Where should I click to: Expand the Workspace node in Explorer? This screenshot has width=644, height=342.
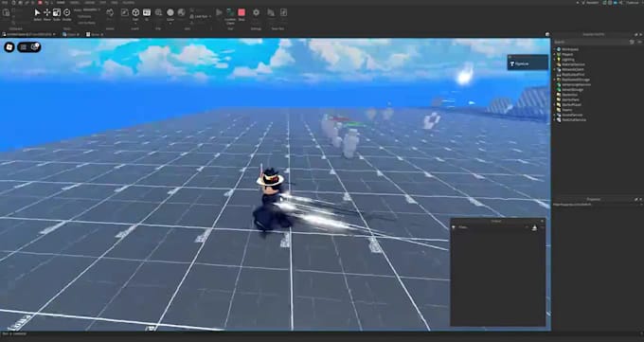point(554,49)
